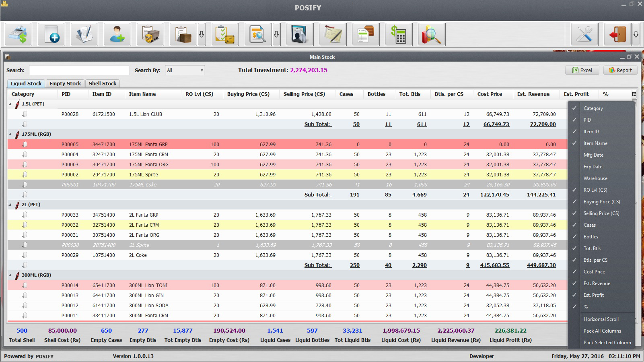644x362 pixels.
Task: Collapse the 2L (PET) group
Action: (10, 205)
